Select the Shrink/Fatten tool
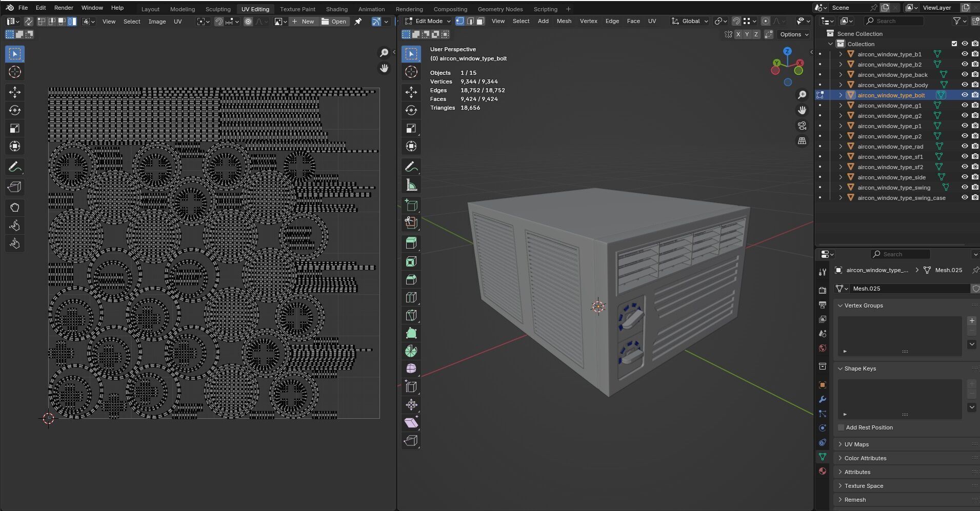This screenshot has width=980, height=511. pos(411,405)
